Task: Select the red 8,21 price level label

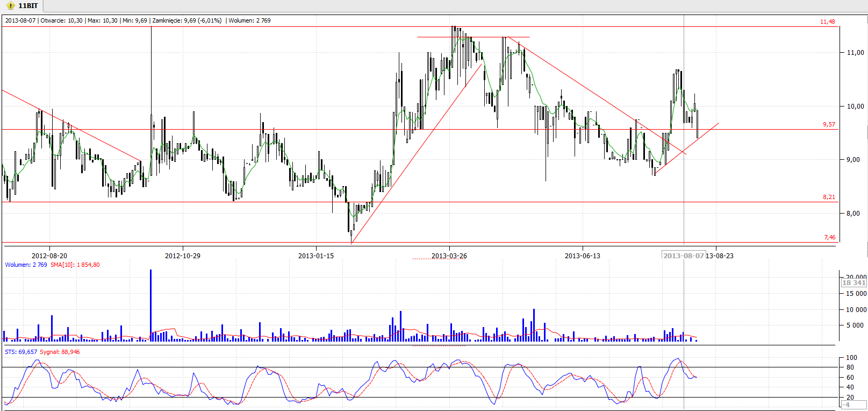Action: coord(829,197)
